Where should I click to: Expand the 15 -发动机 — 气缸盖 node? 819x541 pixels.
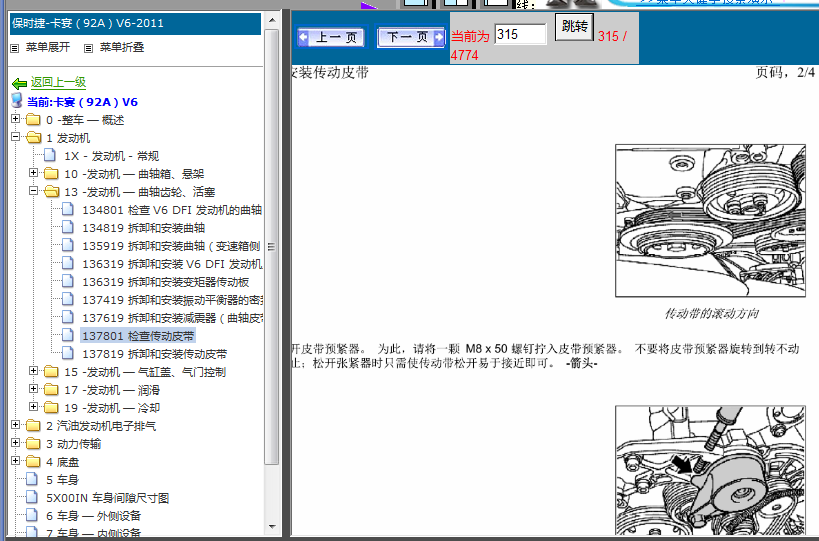point(33,371)
